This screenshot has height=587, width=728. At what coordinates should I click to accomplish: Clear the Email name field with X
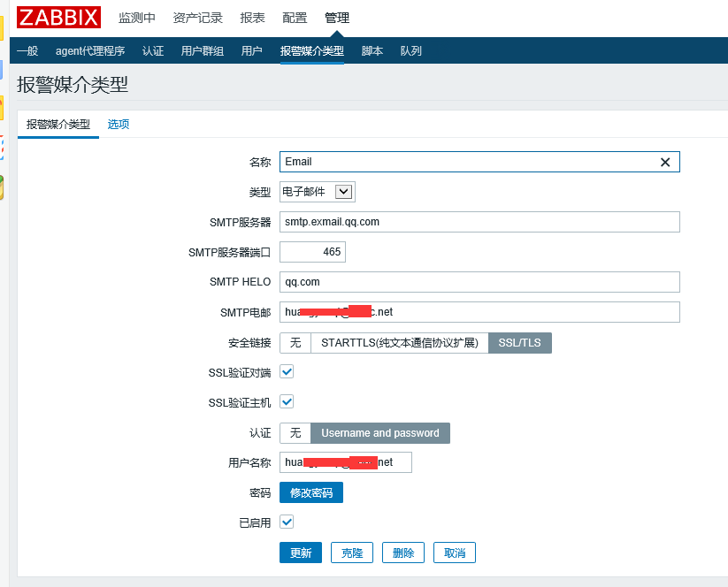[x=665, y=162]
